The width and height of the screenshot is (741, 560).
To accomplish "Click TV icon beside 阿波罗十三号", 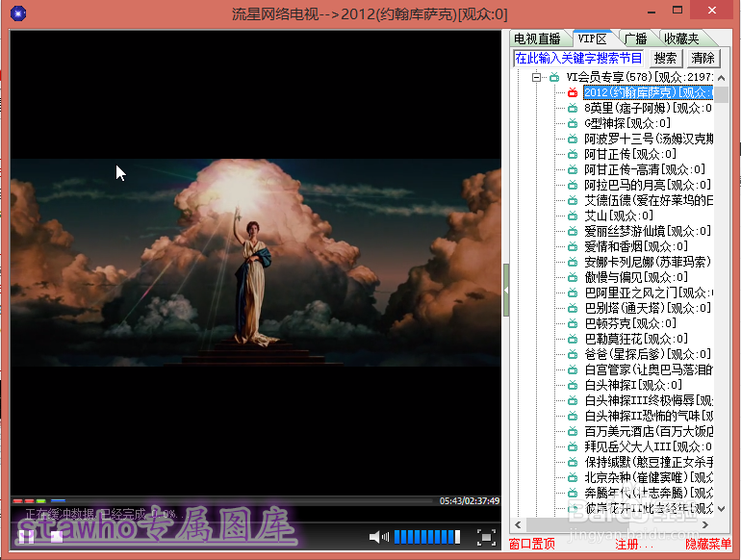I will tap(573, 139).
